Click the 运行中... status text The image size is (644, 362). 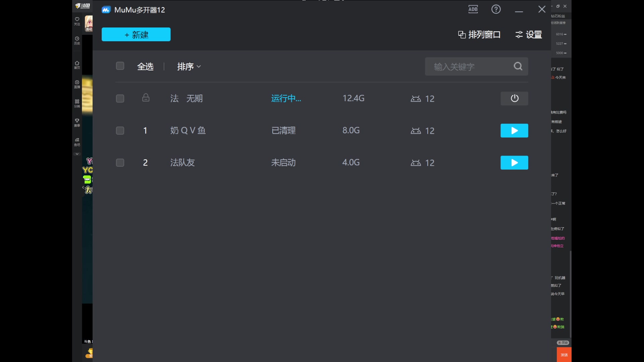tap(286, 99)
